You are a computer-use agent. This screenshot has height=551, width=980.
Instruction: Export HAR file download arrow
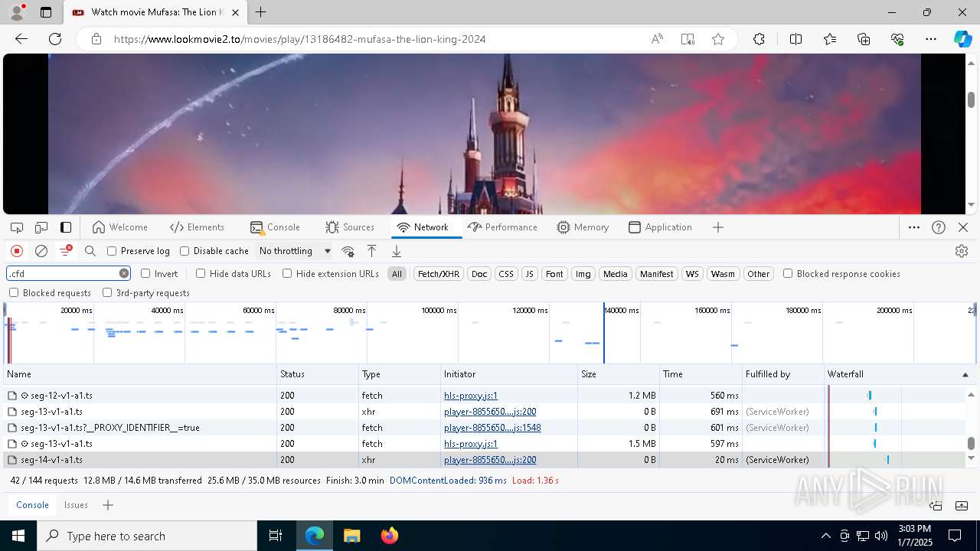pos(397,251)
